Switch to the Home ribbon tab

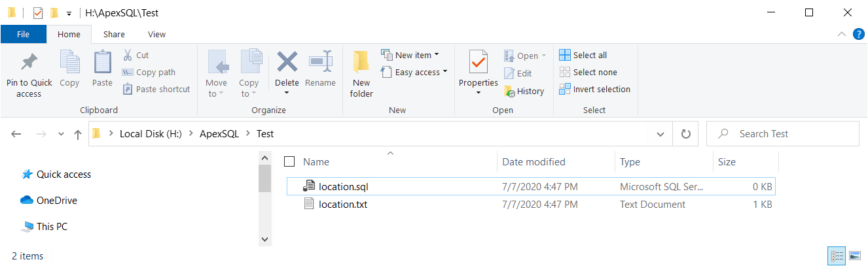click(x=69, y=34)
